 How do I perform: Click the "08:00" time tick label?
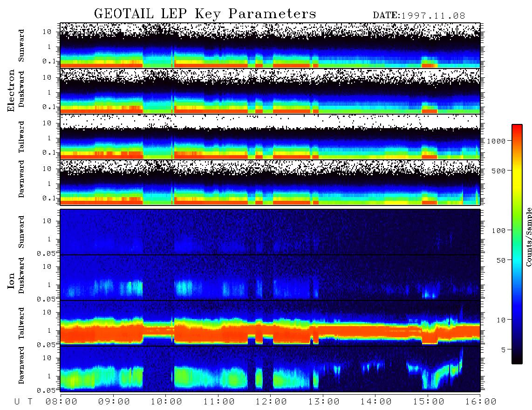[x=61, y=402]
